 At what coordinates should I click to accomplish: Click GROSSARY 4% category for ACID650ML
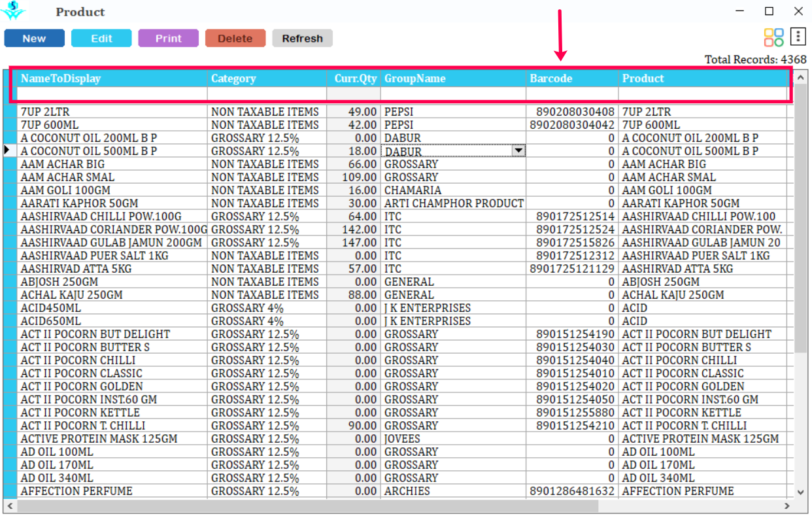(267, 321)
